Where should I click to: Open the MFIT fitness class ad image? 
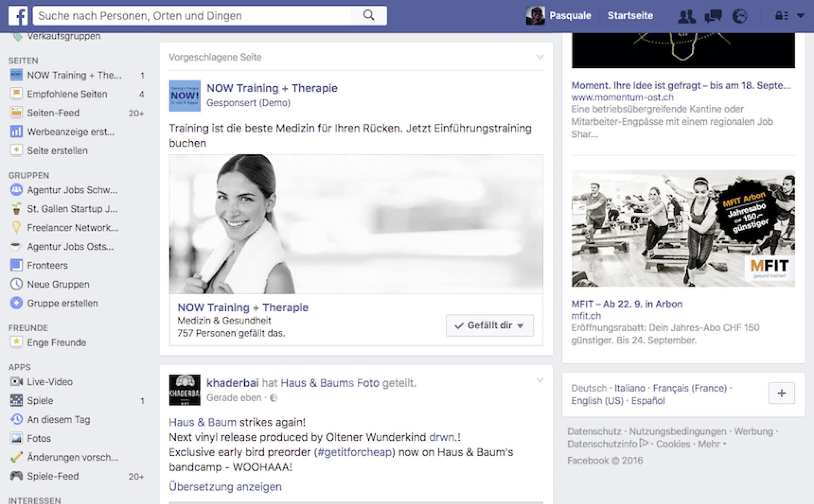coord(683,228)
